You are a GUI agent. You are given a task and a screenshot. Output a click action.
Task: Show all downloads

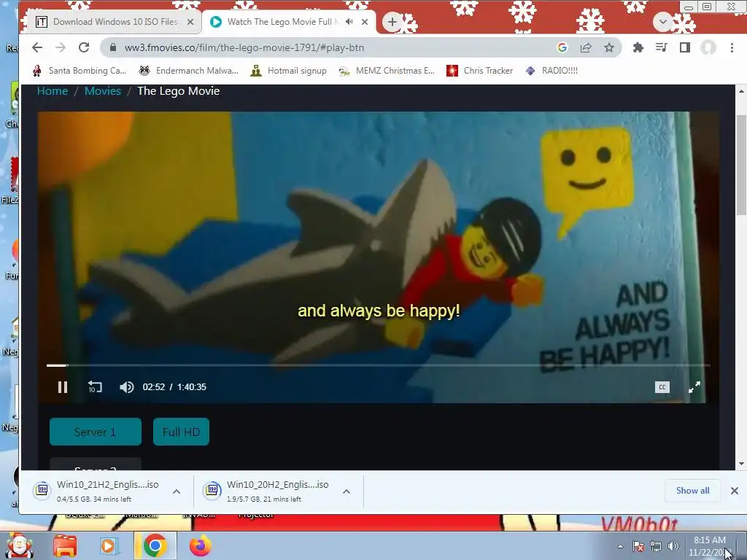coord(693,491)
